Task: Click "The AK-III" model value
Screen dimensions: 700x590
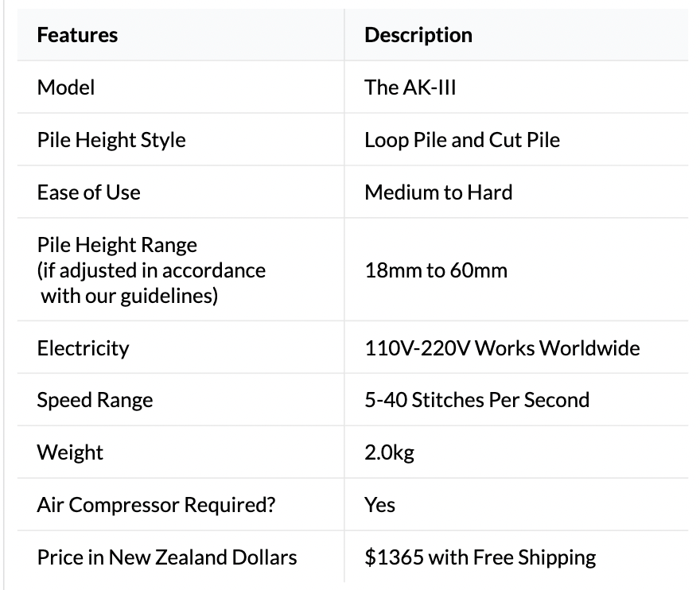Action: pos(410,87)
